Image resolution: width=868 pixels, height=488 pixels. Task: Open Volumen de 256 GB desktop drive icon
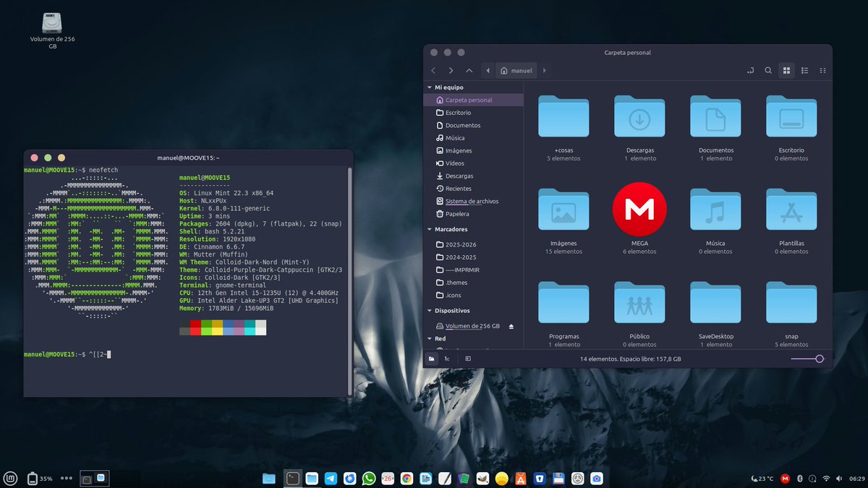pos(52,22)
